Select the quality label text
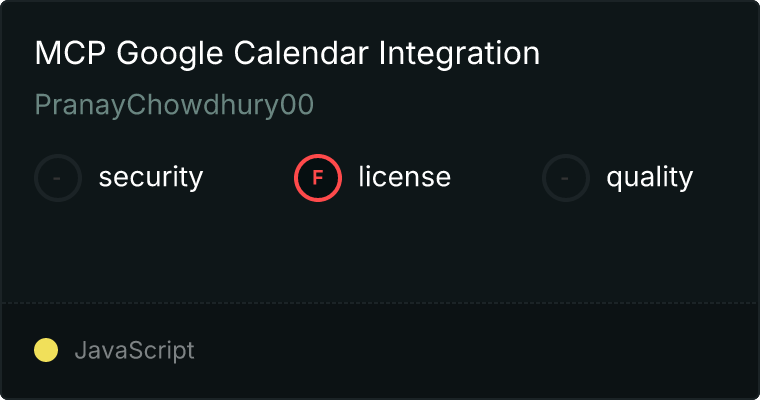This screenshot has width=760, height=400. 649,178
